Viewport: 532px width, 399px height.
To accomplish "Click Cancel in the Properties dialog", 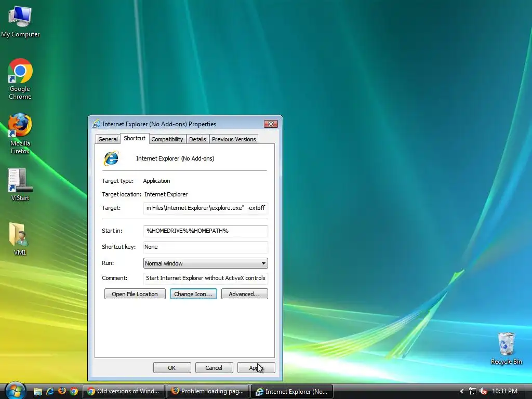I will pos(214,368).
